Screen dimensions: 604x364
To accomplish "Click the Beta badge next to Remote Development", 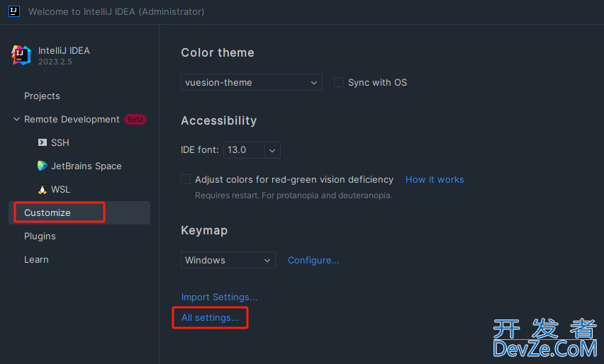I will pyautogui.click(x=135, y=119).
